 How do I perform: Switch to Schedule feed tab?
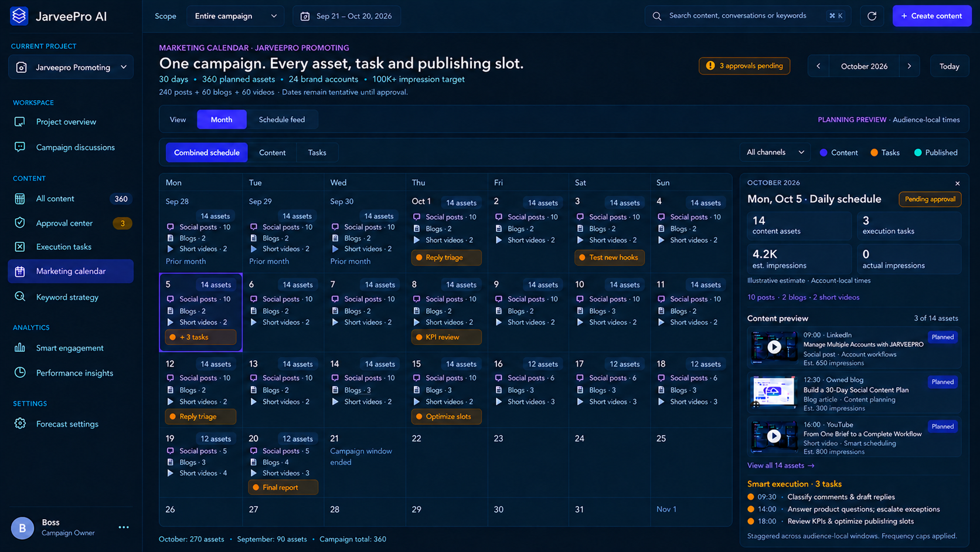click(x=282, y=120)
